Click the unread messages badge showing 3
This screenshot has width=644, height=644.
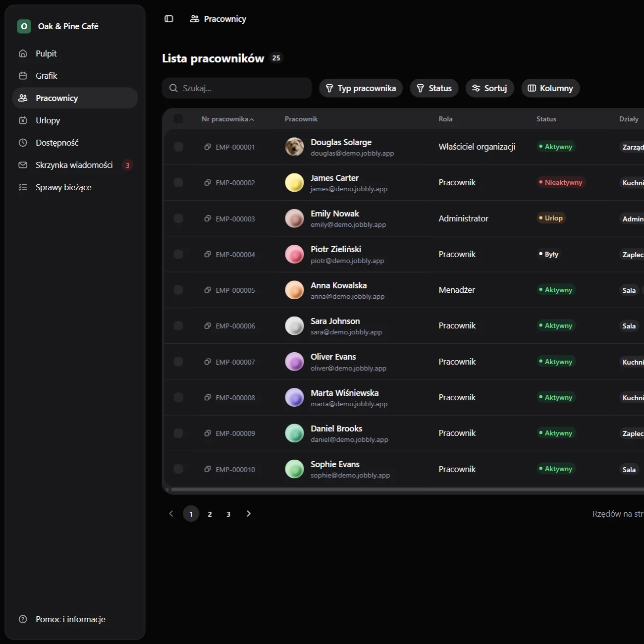click(127, 165)
